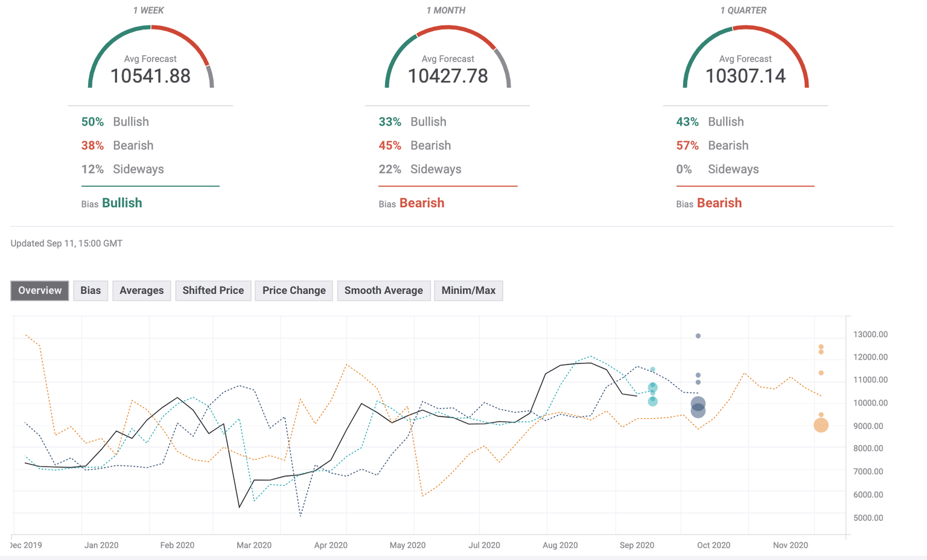Click the smallest teal dot atop the teal cluster
This screenshot has height=560, width=927.
[x=652, y=369]
